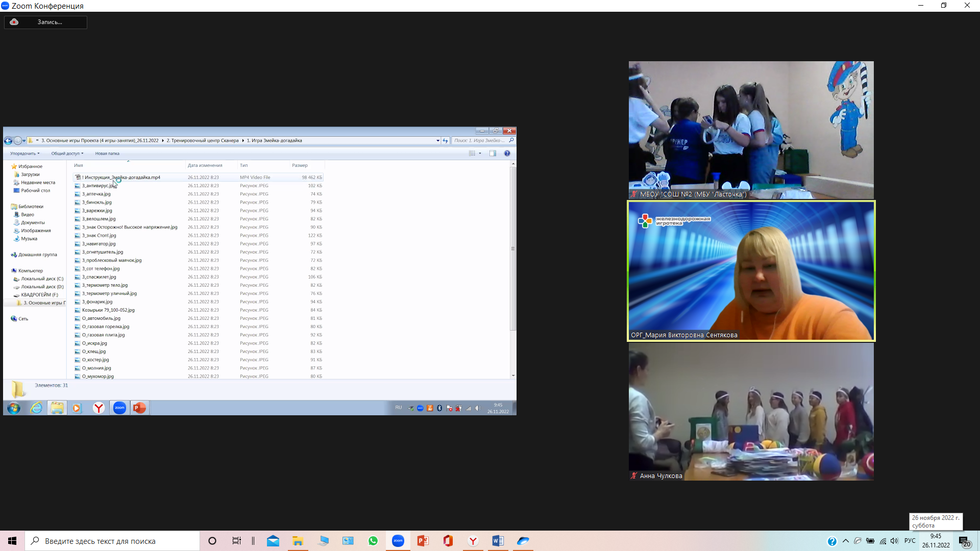The image size is (980, 551).
Task: Open Word from the taskbar
Action: (x=498, y=541)
